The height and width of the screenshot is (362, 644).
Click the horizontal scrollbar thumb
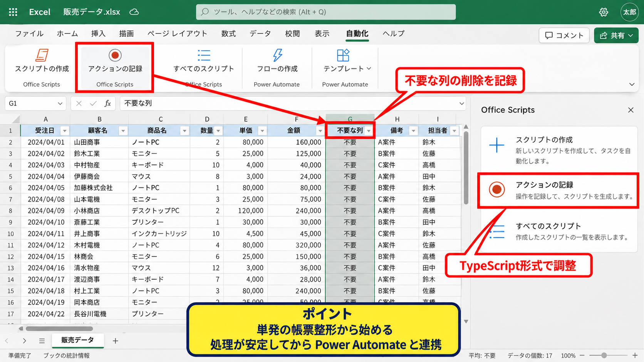[x=59, y=329]
